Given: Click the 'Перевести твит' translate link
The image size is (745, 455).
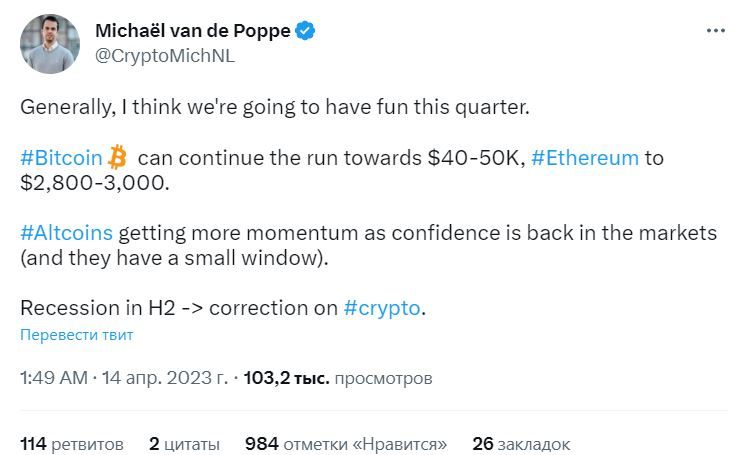Looking at the screenshot, I should tap(76, 335).
